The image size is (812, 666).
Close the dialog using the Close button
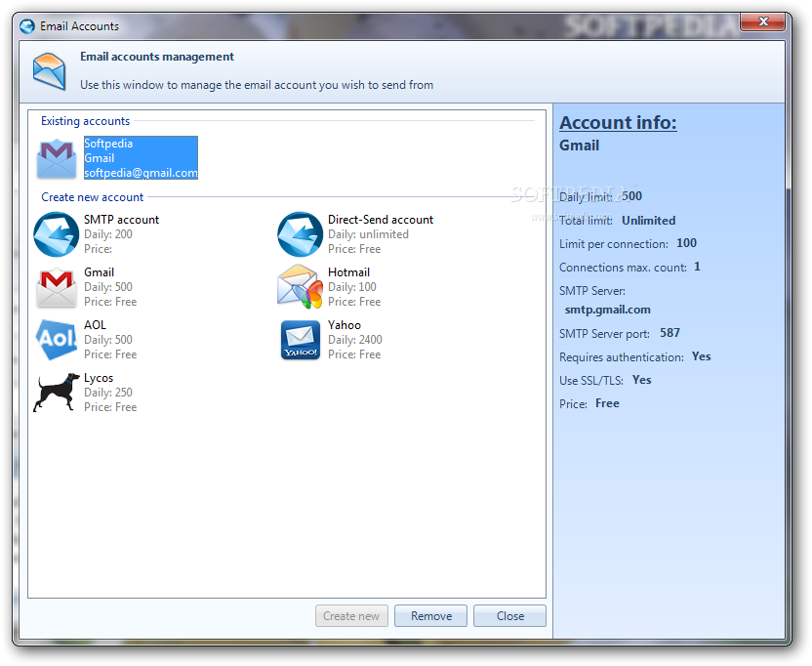(x=510, y=616)
